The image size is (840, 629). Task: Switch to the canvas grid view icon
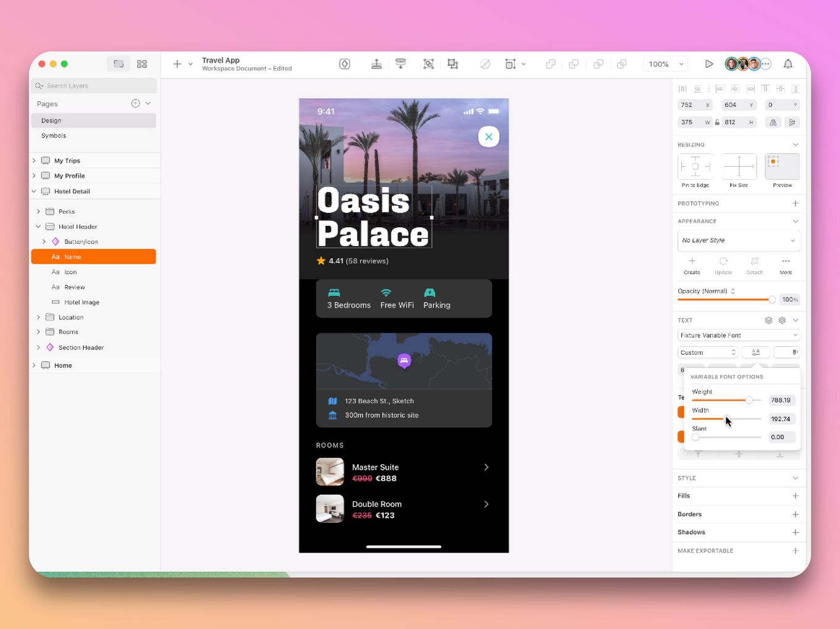[142, 64]
